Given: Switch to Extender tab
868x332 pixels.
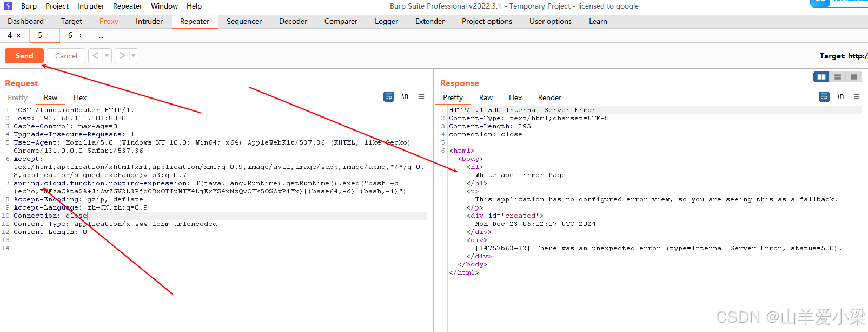Looking at the screenshot, I should (x=430, y=21).
